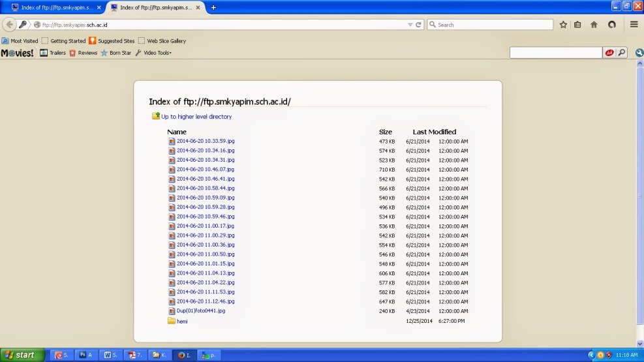Close the active FTP index tab
Screen dimensions: 644x362
click(198, 7)
